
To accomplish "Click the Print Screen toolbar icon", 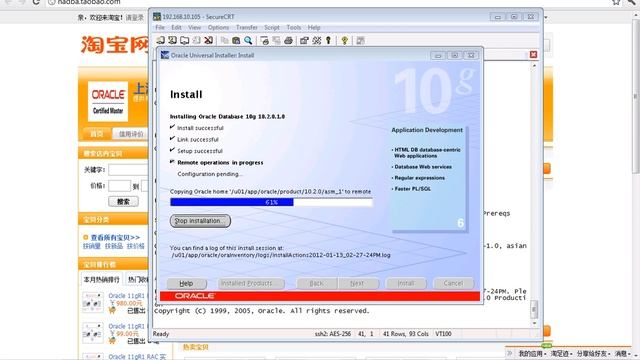I will [264, 40].
